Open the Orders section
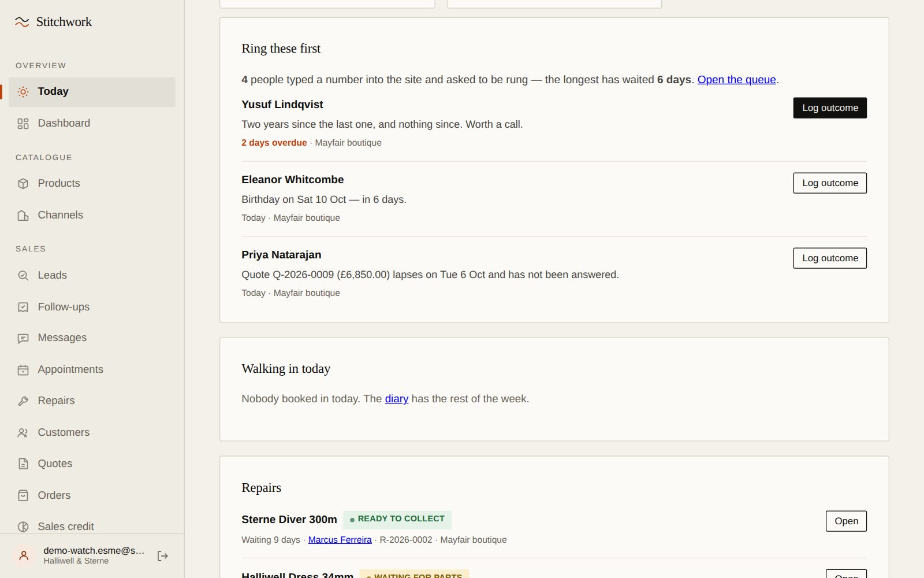Viewport: 924px width, 578px height. point(92,496)
